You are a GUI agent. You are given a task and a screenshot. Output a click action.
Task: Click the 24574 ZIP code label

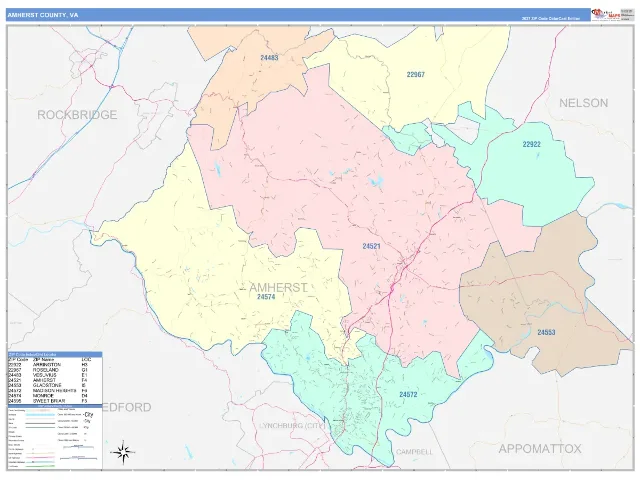pos(266,297)
